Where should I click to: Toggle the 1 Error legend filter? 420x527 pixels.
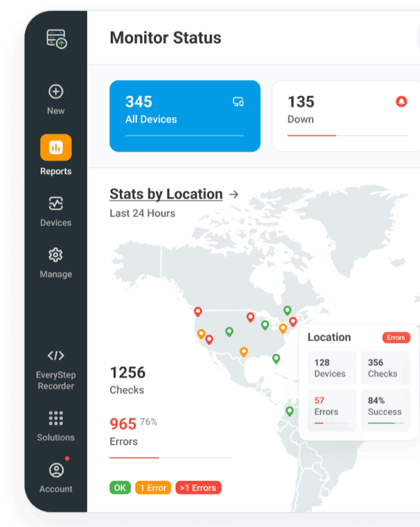pyautogui.click(x=153, y=488)
